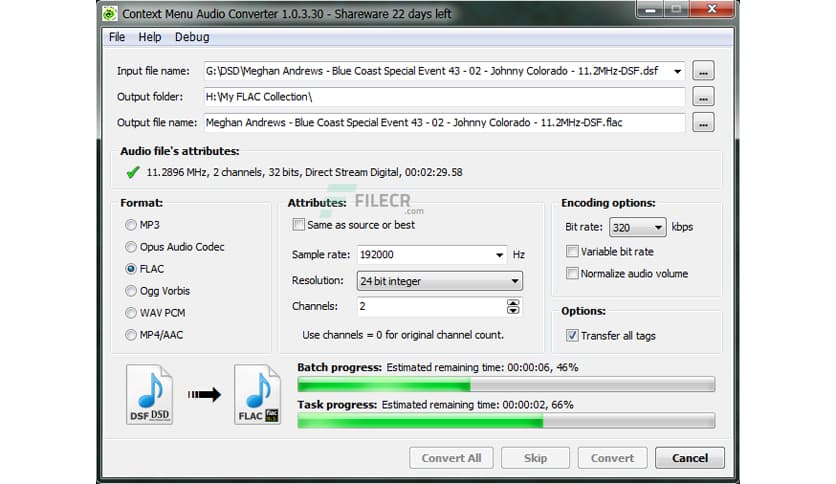
Task: Click the Channels value field
Action: (x=431, y=306)
